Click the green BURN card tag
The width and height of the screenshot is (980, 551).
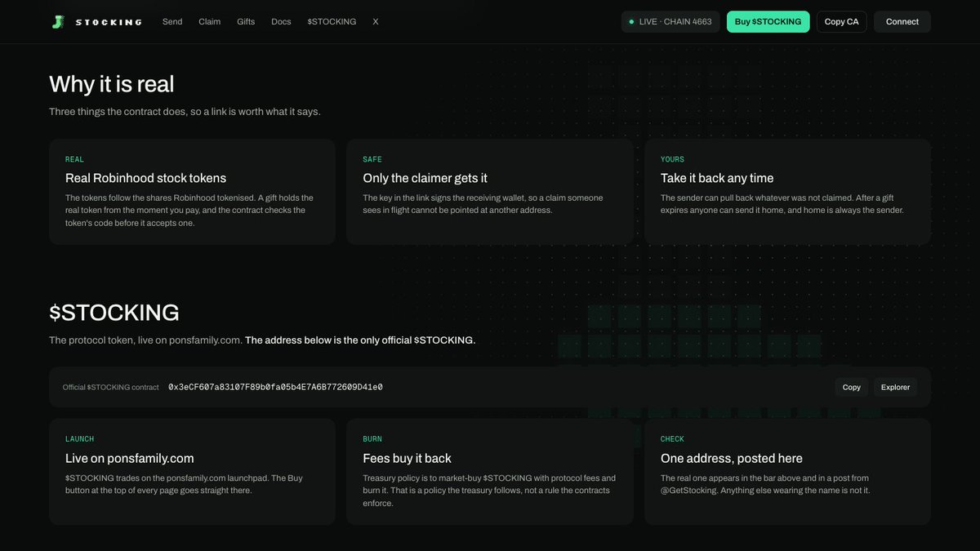pos(372,439)
